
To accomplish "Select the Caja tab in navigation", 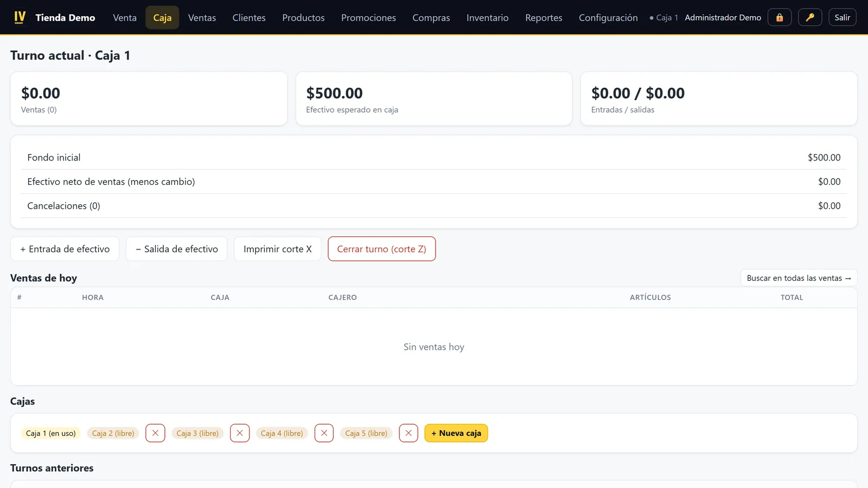I will click(162, 17).
